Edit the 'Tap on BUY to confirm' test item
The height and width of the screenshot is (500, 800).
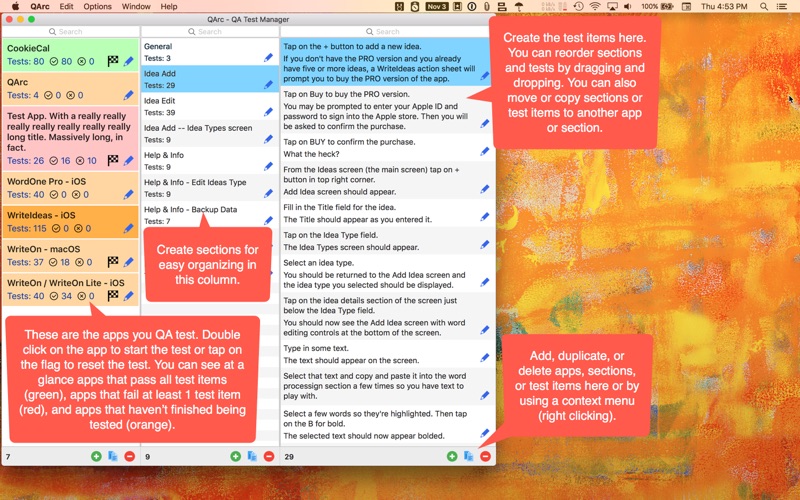coord(485,151)
